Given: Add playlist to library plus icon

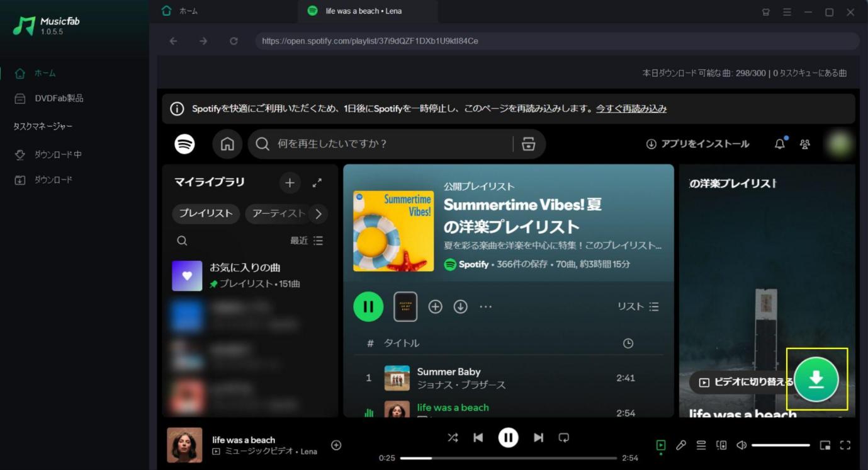Looking at the screenshot, I should tap(435, 307).
